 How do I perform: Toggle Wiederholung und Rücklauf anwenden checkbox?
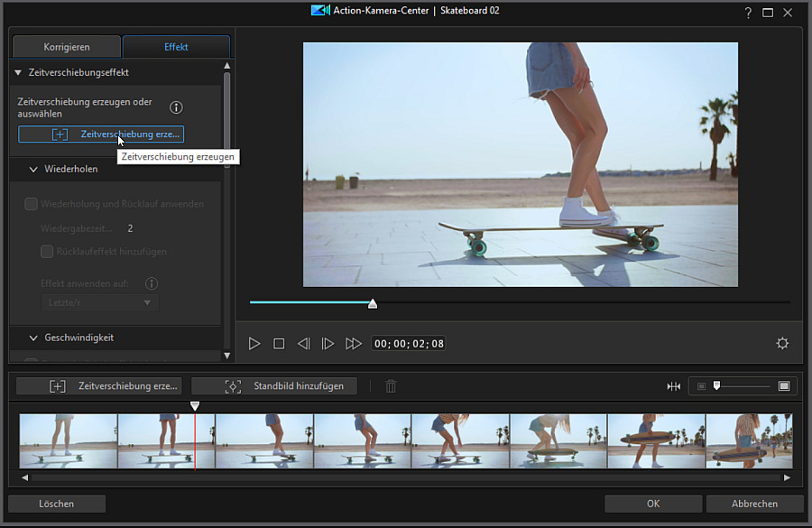(x=32, y=204)
